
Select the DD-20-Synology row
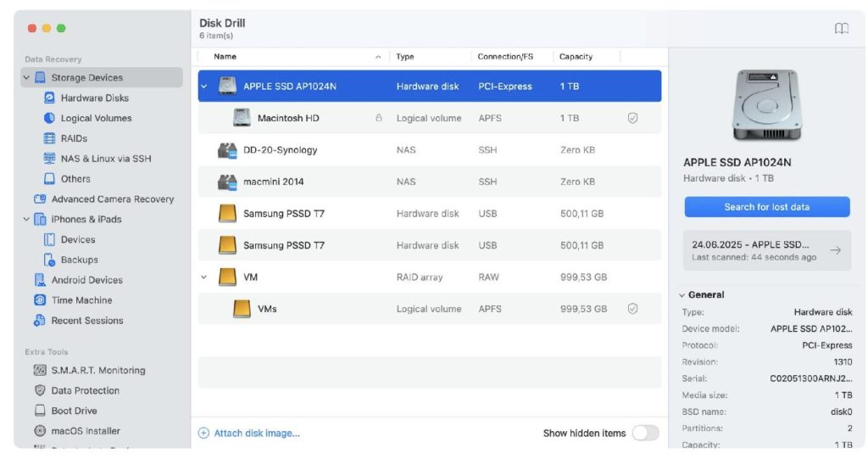(x=430, y=149)
